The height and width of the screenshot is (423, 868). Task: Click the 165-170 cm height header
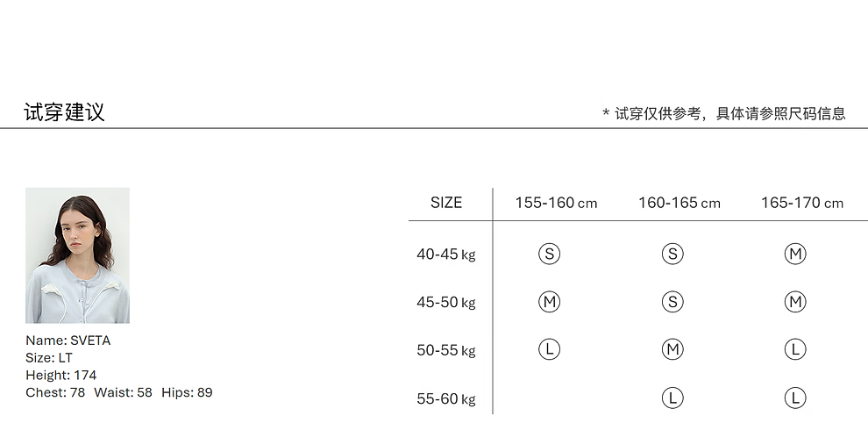(802, 203)
